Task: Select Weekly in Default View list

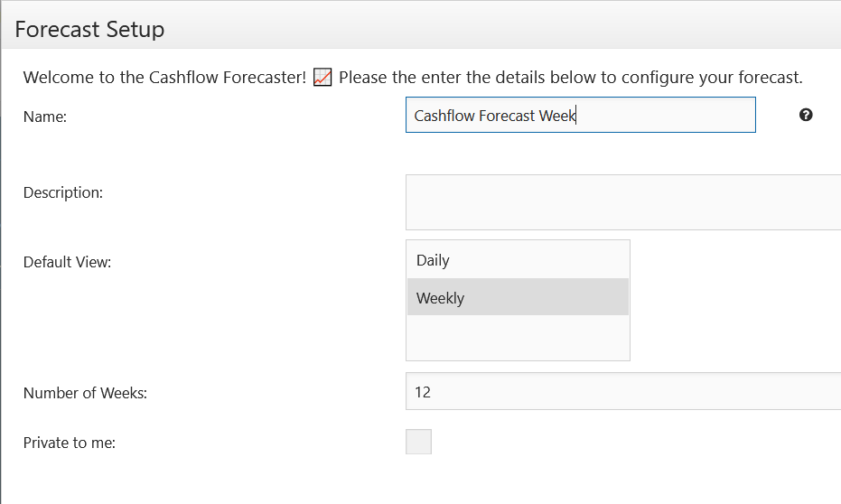Action: pos(518,297)
